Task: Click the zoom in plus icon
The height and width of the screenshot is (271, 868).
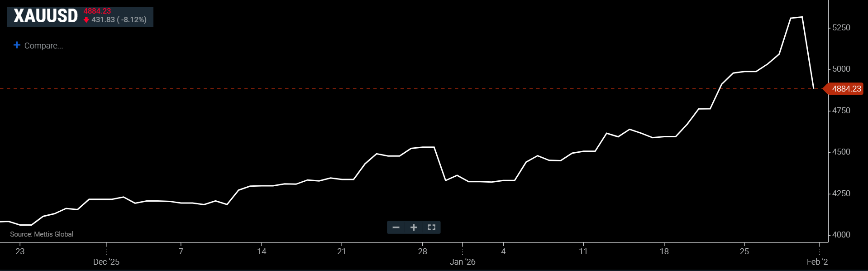Action: point(414,227)
